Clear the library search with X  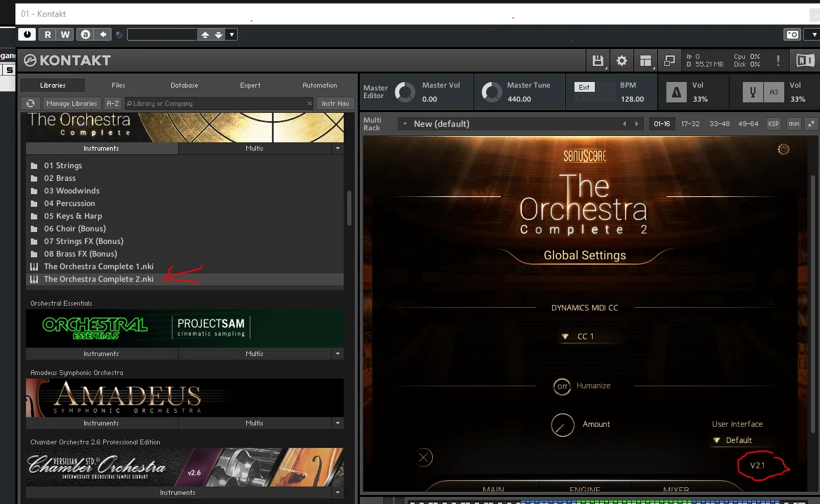[x=309, y=104]
